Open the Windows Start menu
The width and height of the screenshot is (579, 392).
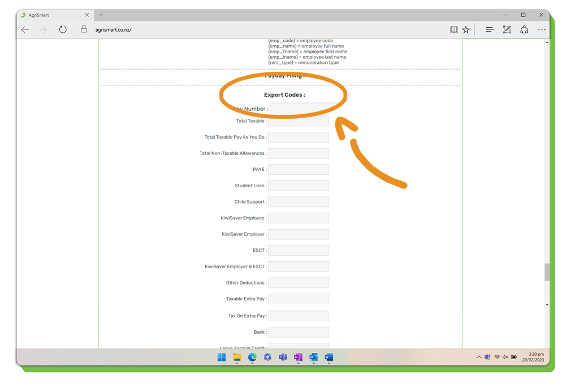222,357
